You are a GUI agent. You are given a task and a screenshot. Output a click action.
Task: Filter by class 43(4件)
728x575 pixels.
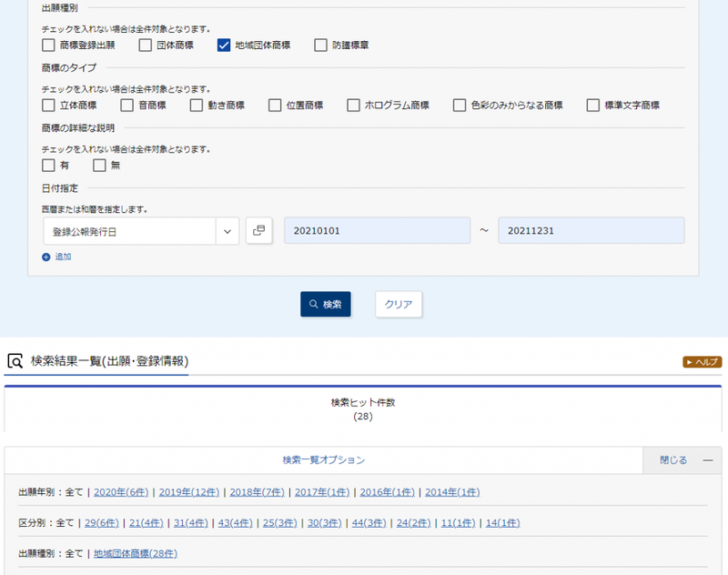[236, 522]
